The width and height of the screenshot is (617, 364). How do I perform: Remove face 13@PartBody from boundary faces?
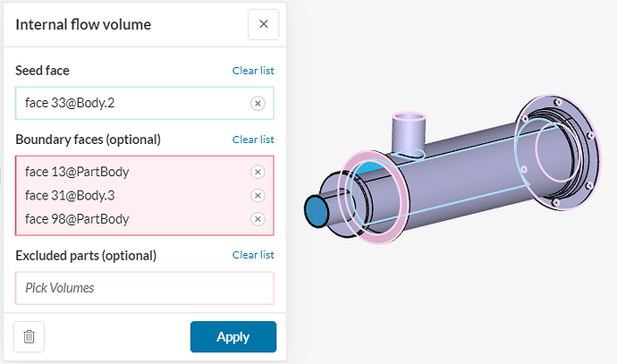click(258, 172)
